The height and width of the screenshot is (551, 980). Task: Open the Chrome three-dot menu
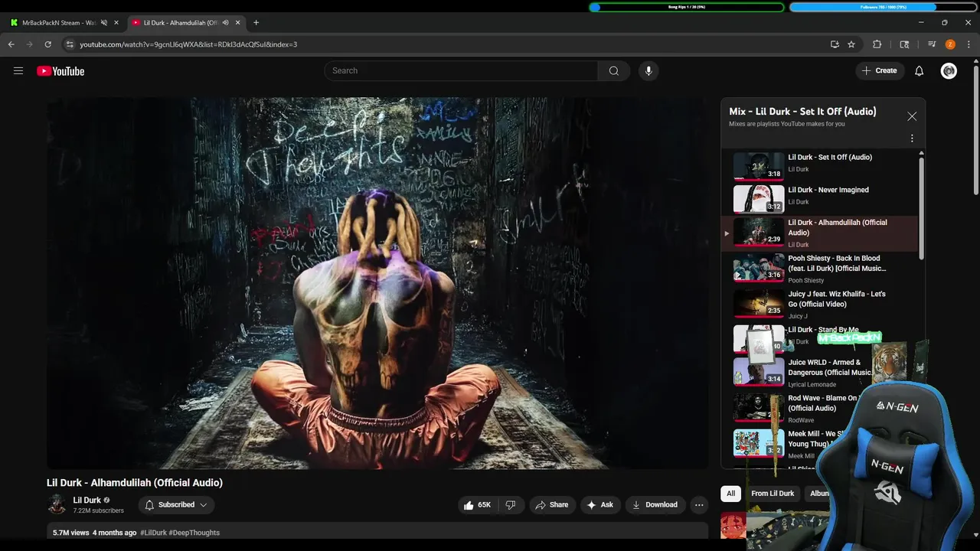tap(969, 44)
